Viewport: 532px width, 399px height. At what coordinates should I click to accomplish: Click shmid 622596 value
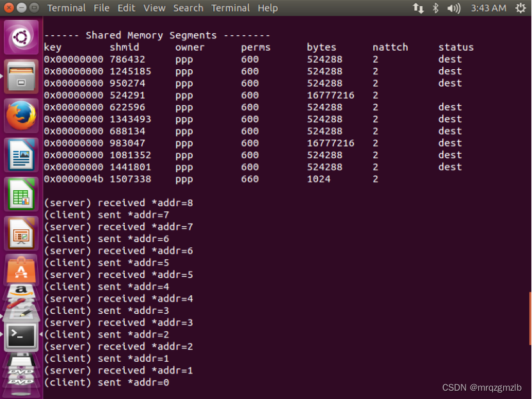127,107
